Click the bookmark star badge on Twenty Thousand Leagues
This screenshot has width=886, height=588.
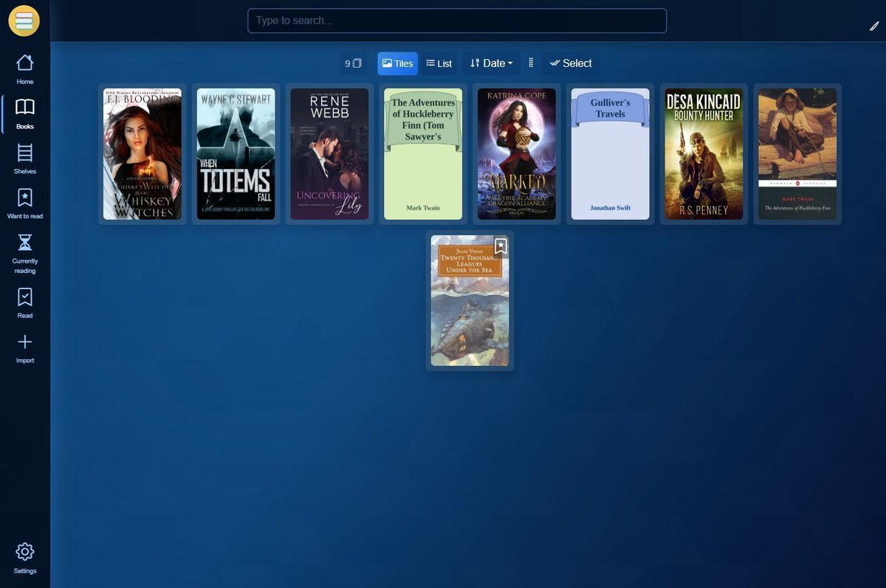coord(501,246)
